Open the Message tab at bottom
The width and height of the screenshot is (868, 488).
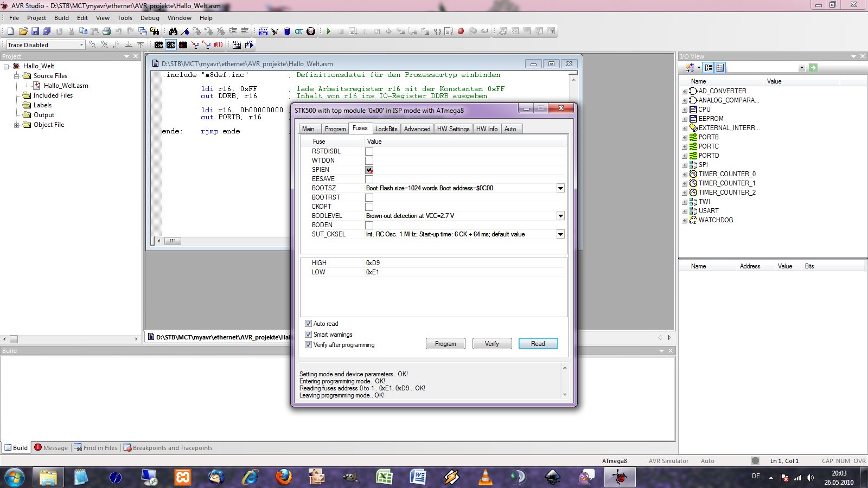(x=52, y=448)
